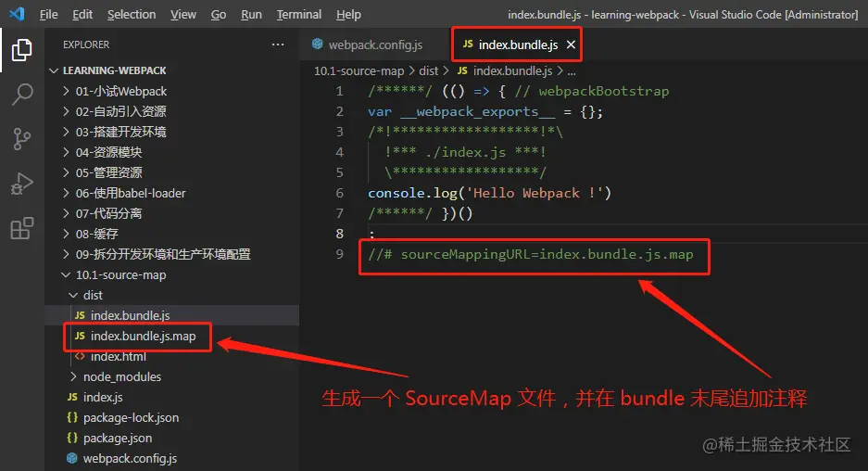The image size is (868, 471).
Task: Place cursor on console.log line 6
Action: click(x=489, y=193)
